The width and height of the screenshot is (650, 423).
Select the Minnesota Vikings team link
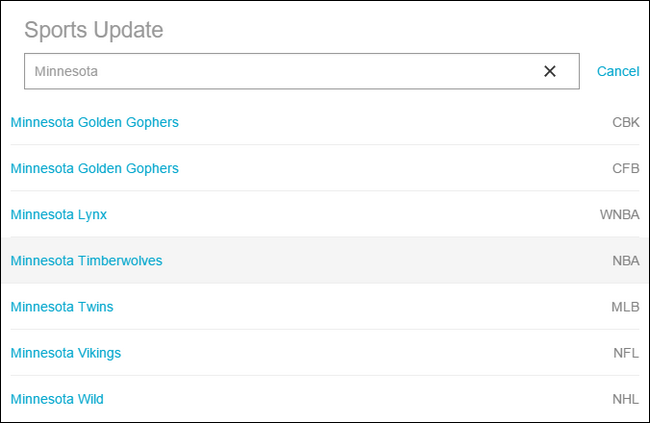tap(66, 352)
